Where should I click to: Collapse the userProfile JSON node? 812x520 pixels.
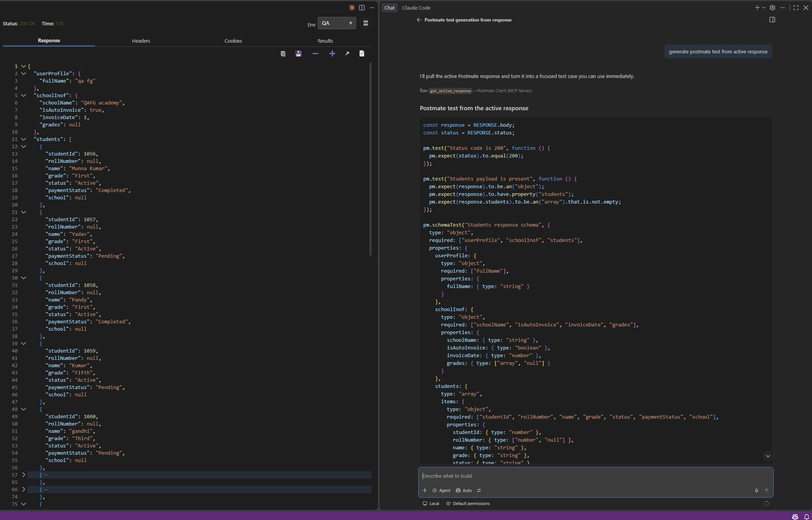[23, 74]
